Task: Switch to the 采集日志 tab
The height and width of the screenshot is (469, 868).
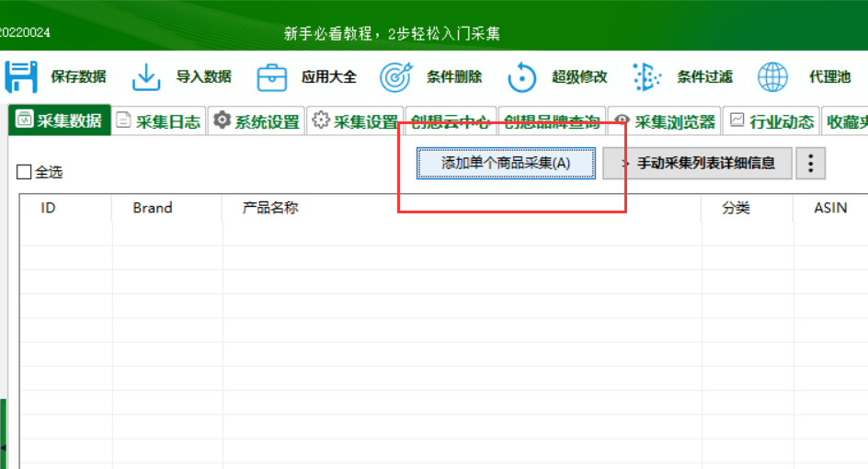Action: click(158, 120)
